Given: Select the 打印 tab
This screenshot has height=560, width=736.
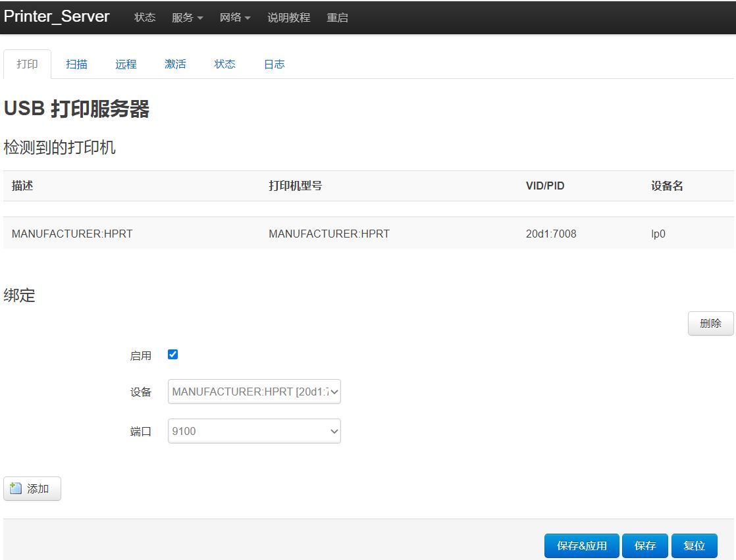Looking at the screenshot, I should pyautogui.click(x=27, y=64).
